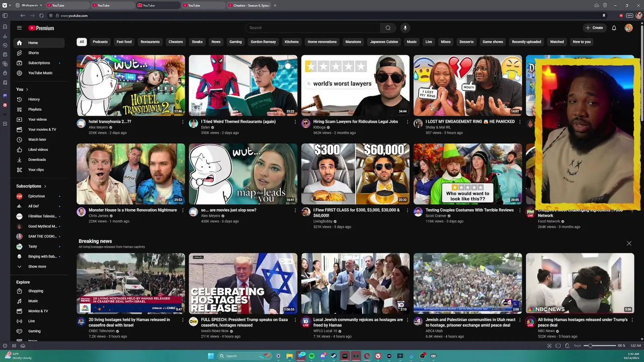Open Shorts in sidebar
This screenshot has width=644, height=362.
tap(39, 53)
